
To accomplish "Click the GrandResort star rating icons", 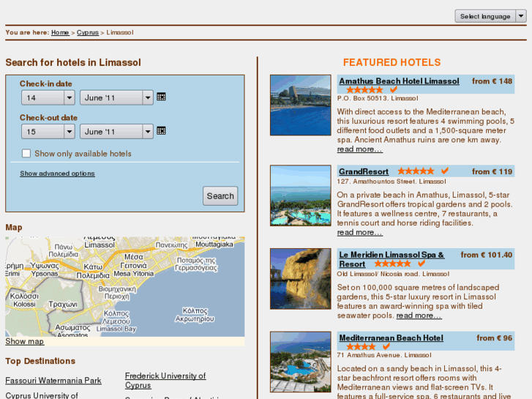I will pos(416,171).
